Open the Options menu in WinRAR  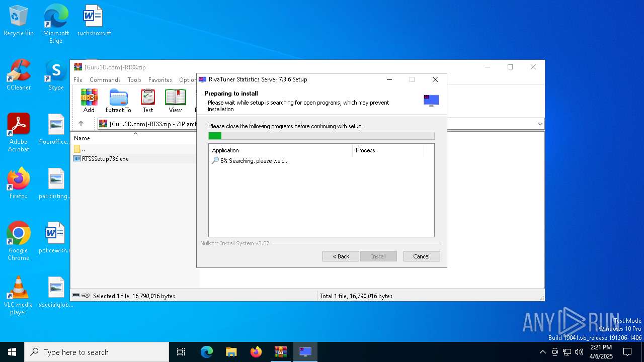click(188, 80)
